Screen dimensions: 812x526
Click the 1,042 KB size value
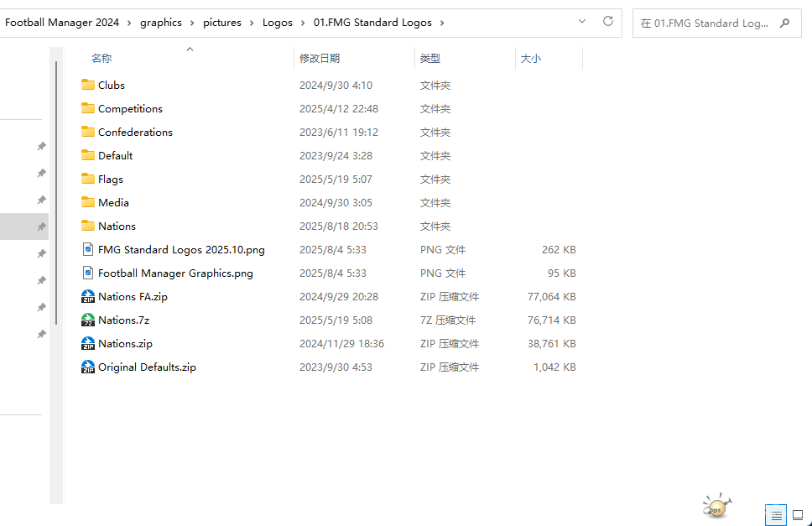click(554, 367)
